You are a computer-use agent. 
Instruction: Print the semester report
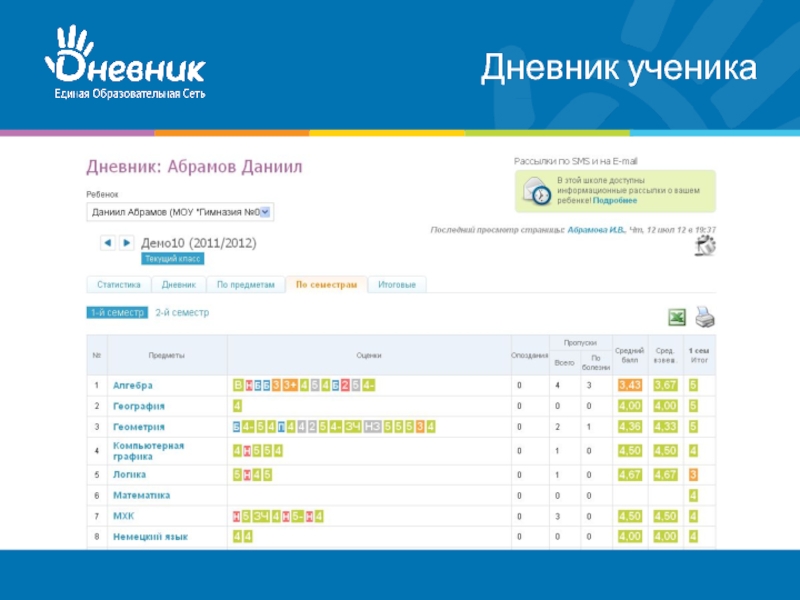(x=705, y=317)
